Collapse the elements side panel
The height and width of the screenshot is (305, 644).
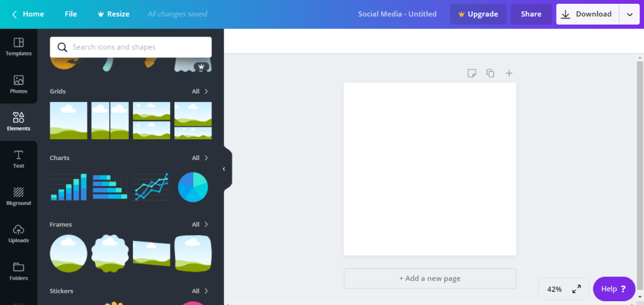[224, 169]
